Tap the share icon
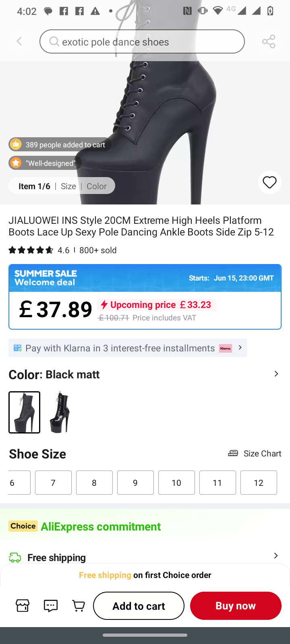Screen dimensions: 290x644 click(269, 41)
